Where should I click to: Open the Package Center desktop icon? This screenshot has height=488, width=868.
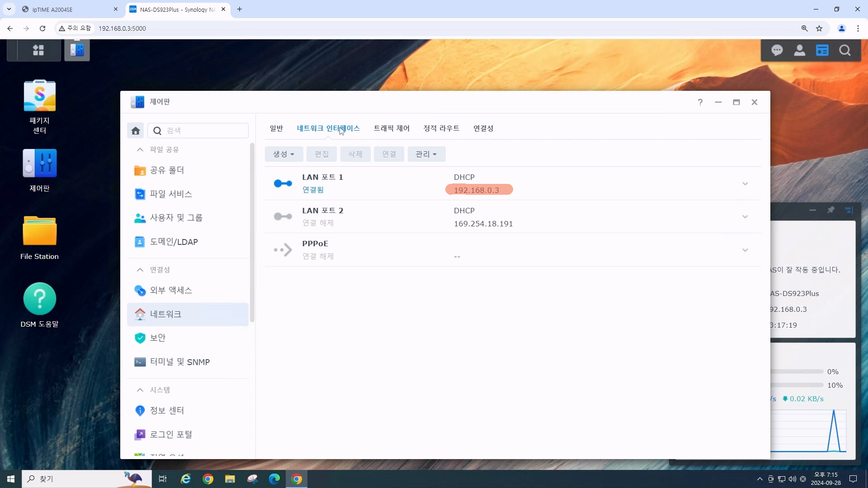(x=39, y=96)
